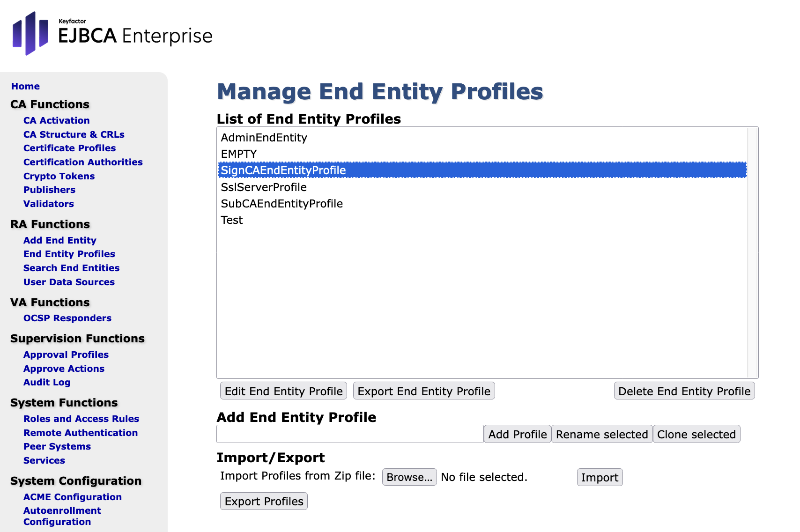
Task: Select the Test profile entry
Action: click(232, 220)
